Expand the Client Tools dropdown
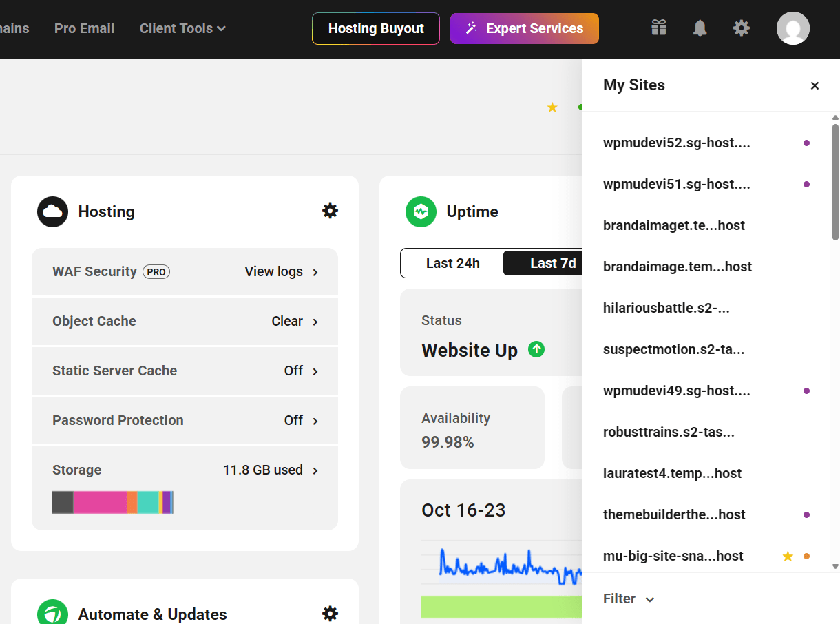 (x=182, y=28)
